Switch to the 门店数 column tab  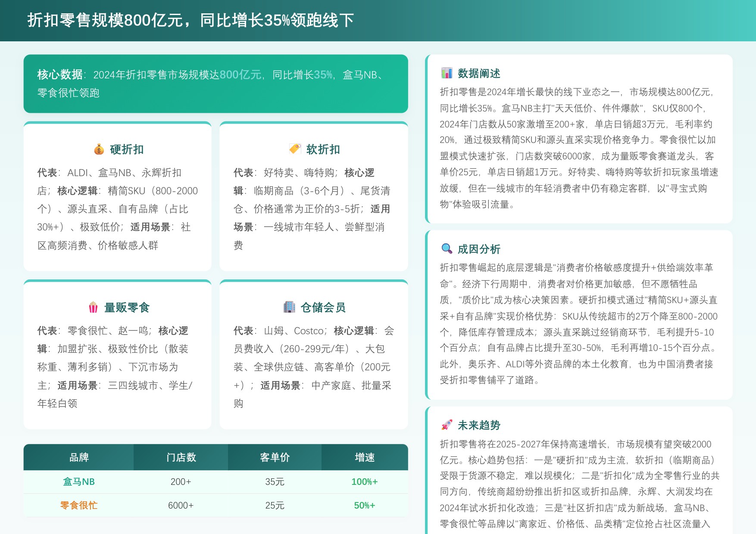pos(181,458)
